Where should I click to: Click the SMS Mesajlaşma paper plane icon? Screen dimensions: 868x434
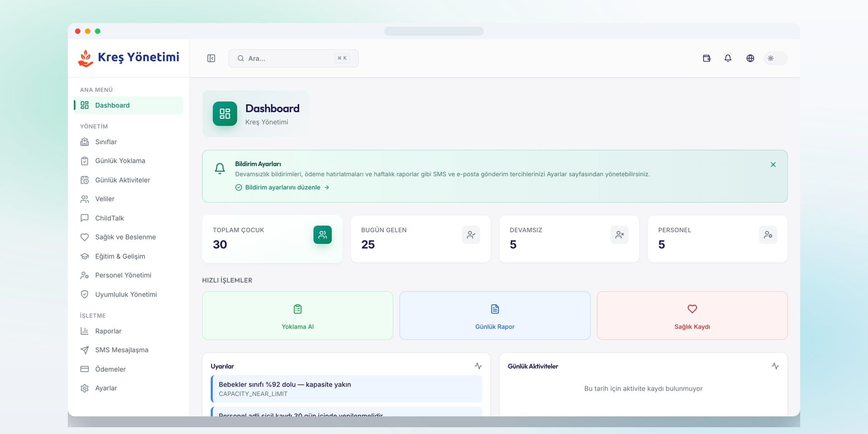coord(85,350)
